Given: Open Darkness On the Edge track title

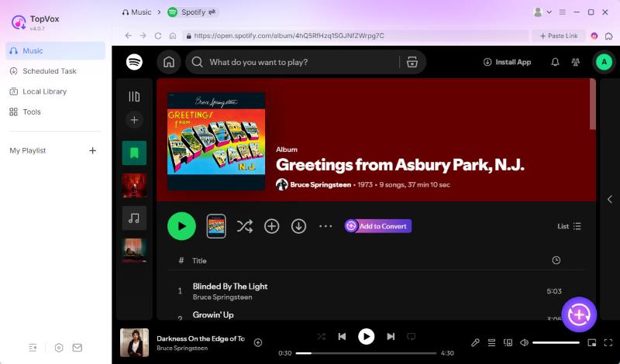Looking at the screenshot, I should (x=201, y=338).
